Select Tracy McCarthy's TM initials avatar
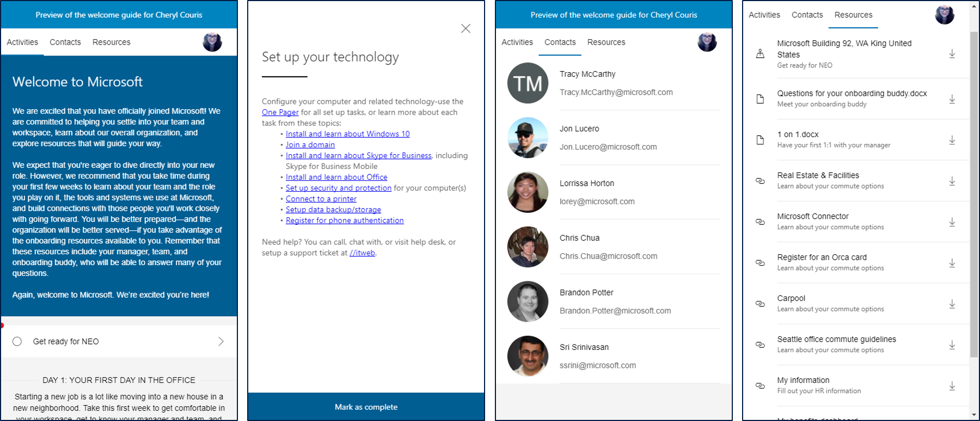The height and width of the screenshot is (421, 980). [x=527, y=83]
